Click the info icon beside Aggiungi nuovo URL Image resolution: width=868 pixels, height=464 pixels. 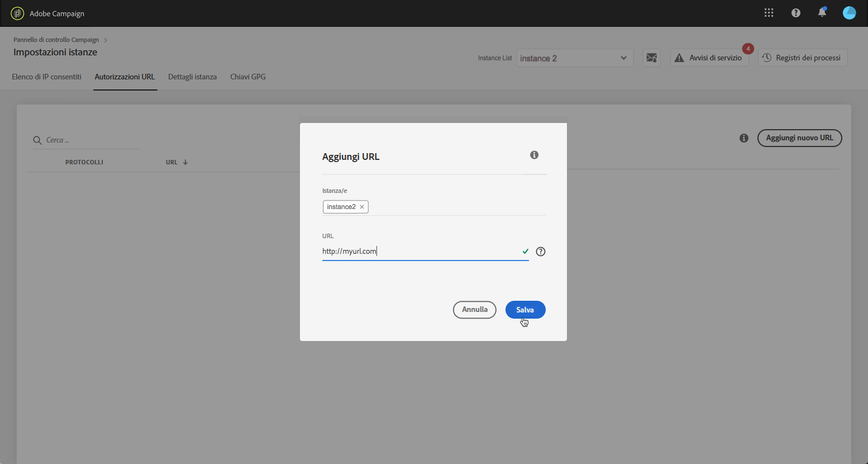coord(744,138)
